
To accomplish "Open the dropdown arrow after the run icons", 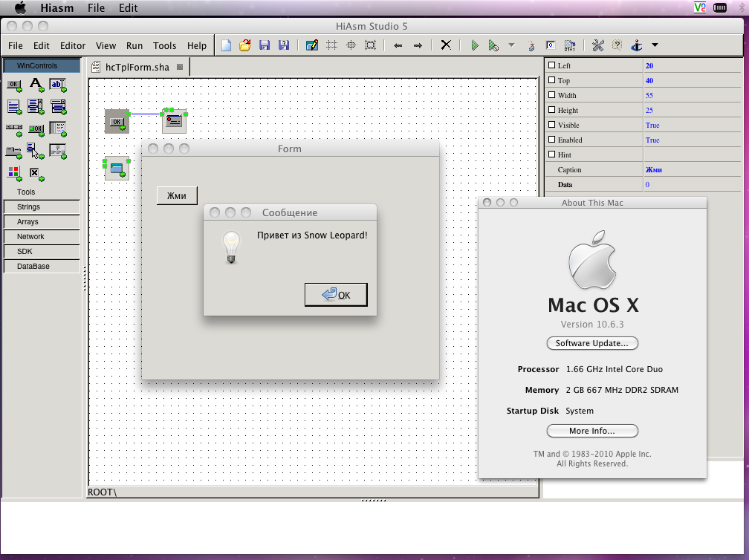I will 511,45.
